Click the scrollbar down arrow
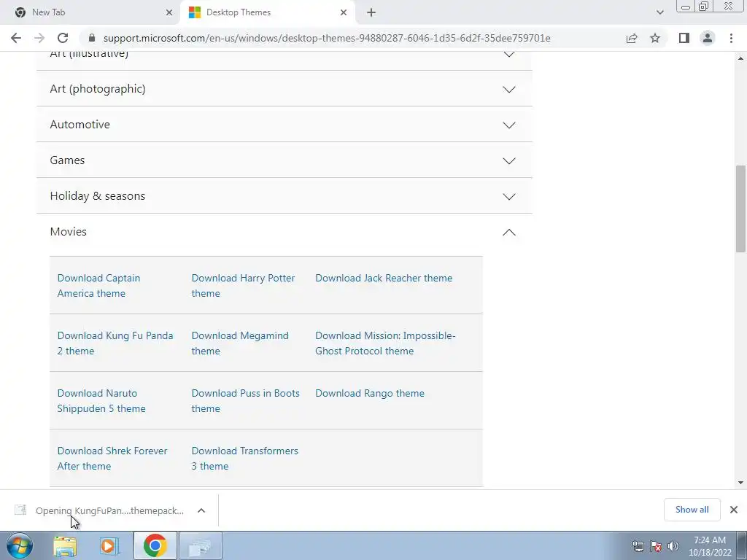The width and height of the screenshot is (747, 560). [740, 483]
